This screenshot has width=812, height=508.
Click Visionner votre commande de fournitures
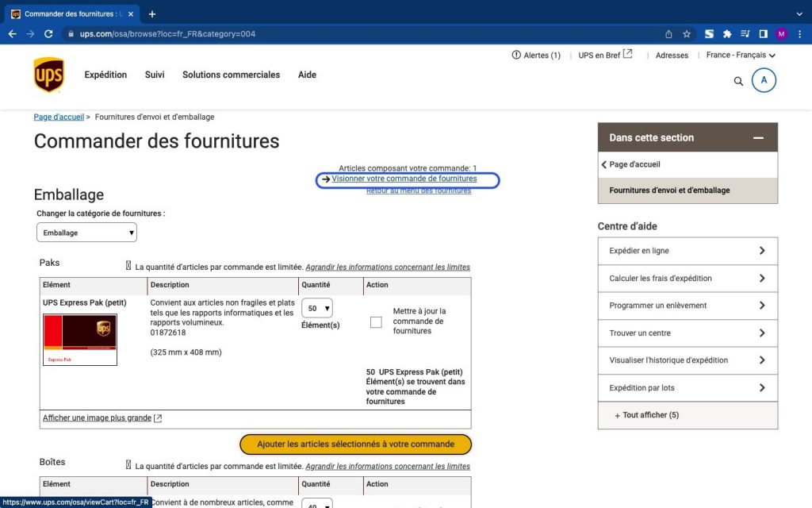[x=404, y=179]
